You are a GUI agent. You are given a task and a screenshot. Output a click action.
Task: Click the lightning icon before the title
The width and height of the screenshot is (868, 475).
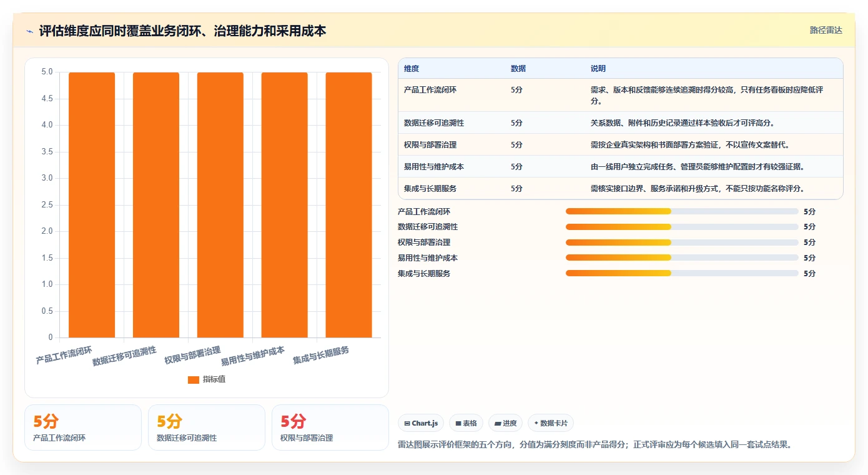click(29, 31)
